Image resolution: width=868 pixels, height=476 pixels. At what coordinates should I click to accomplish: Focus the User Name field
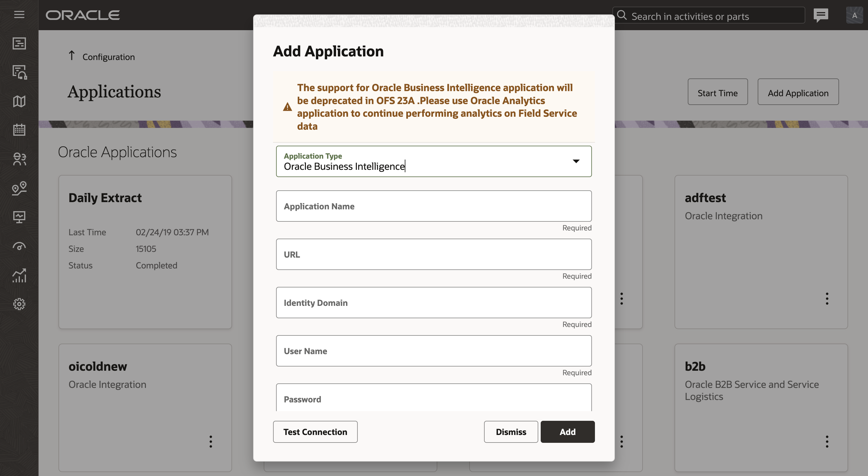(434, 351)
